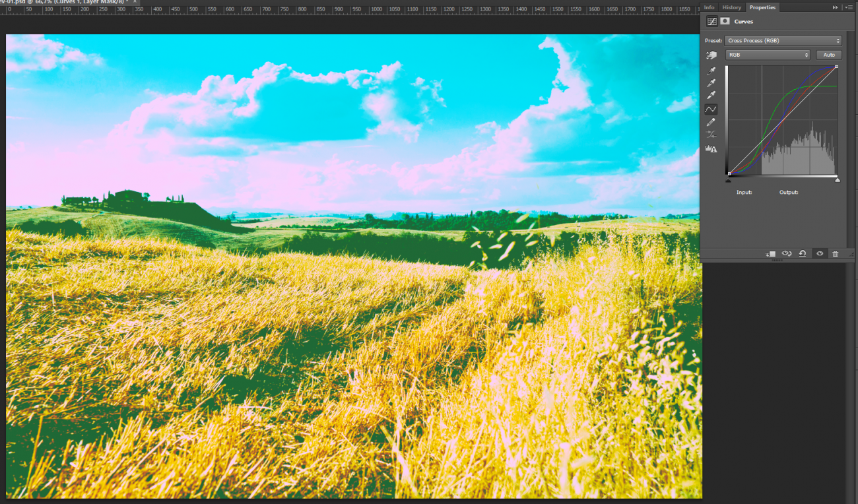The width and height of the screenshot is (858, 504).
Task: Toggle visibility of the Curves adjustment
Action: coord(820,253)
